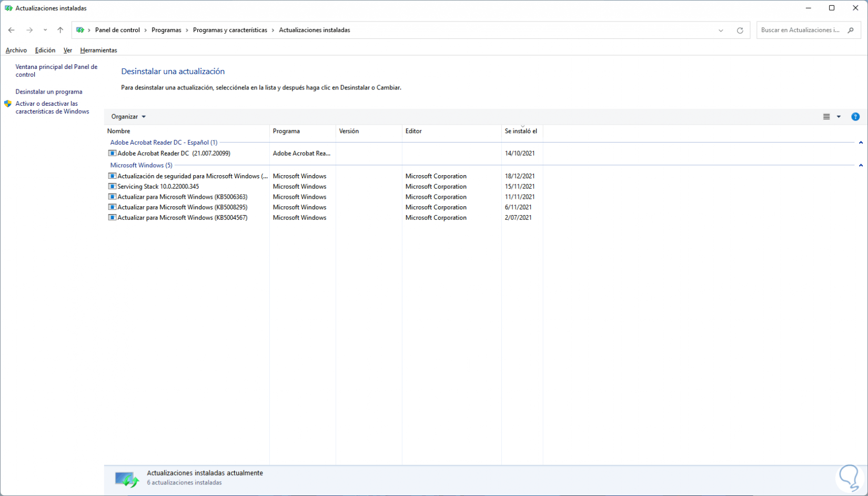Select the Adobe Acrobat Reader DC - Español group header
This screenshot has height=496, width=868.
[x=164, y=143]
